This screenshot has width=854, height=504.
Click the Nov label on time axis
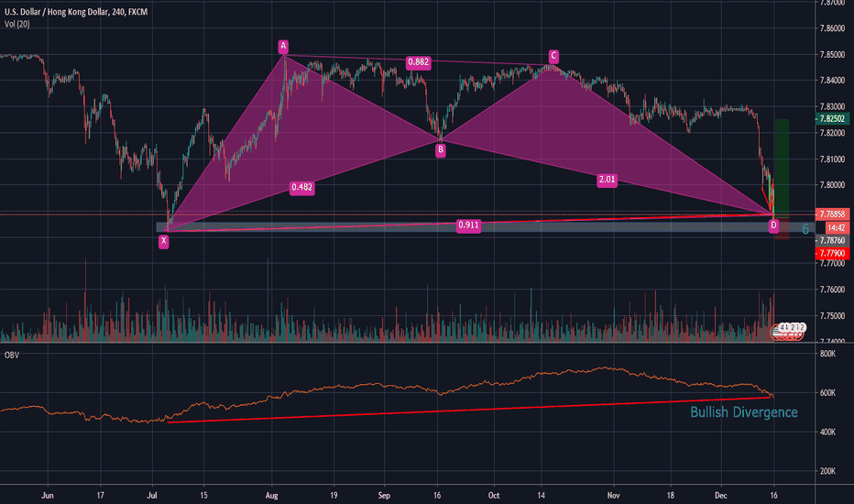[613, 495]
